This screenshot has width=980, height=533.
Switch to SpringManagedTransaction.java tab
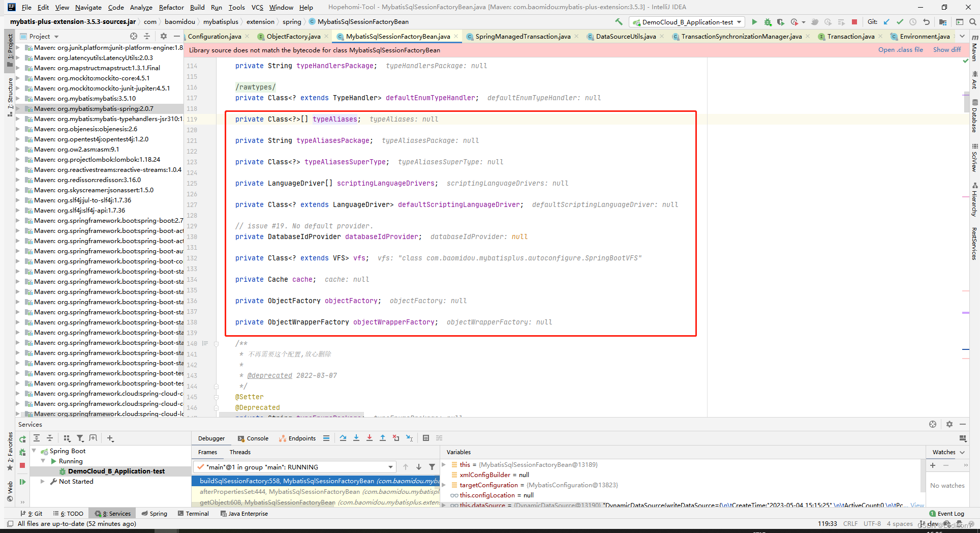click(x=523, y=36)
